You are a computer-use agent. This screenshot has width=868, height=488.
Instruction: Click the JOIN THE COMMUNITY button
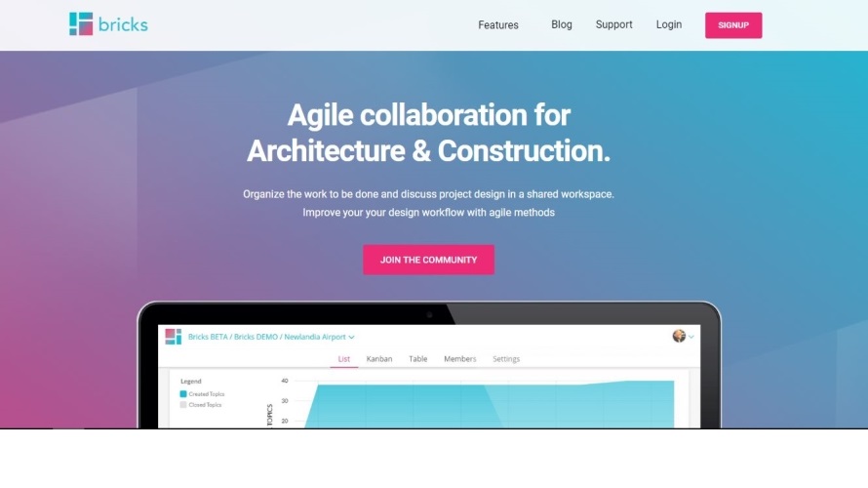pyautogui.click(x=428, y=260)
